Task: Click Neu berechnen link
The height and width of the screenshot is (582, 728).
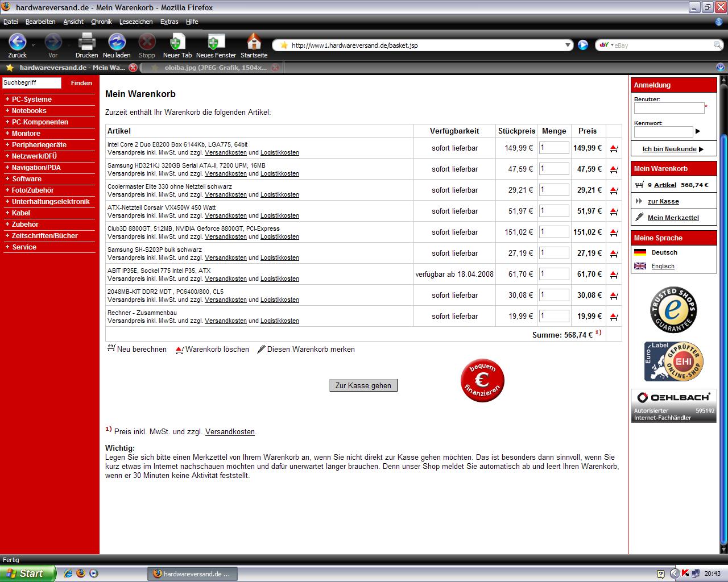Action: point(137,349)
